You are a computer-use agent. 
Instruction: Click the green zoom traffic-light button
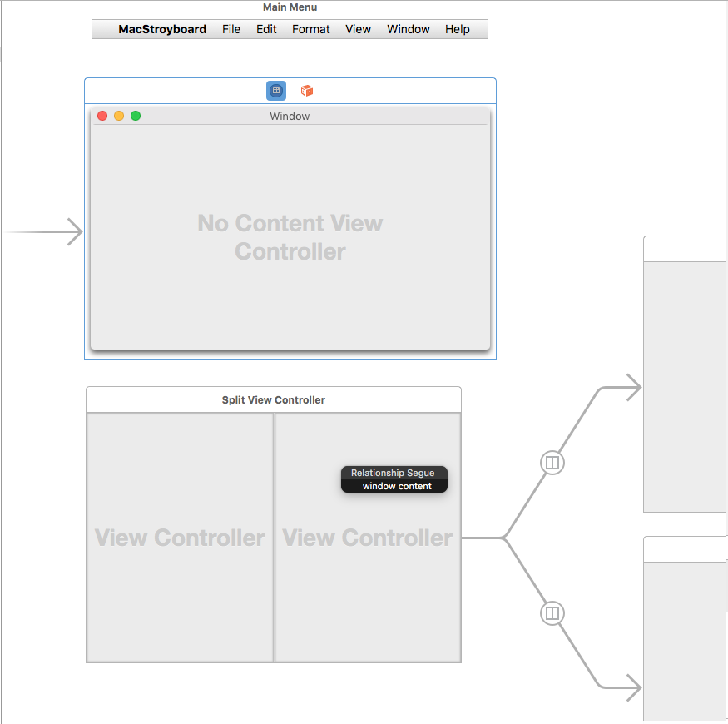136,116
